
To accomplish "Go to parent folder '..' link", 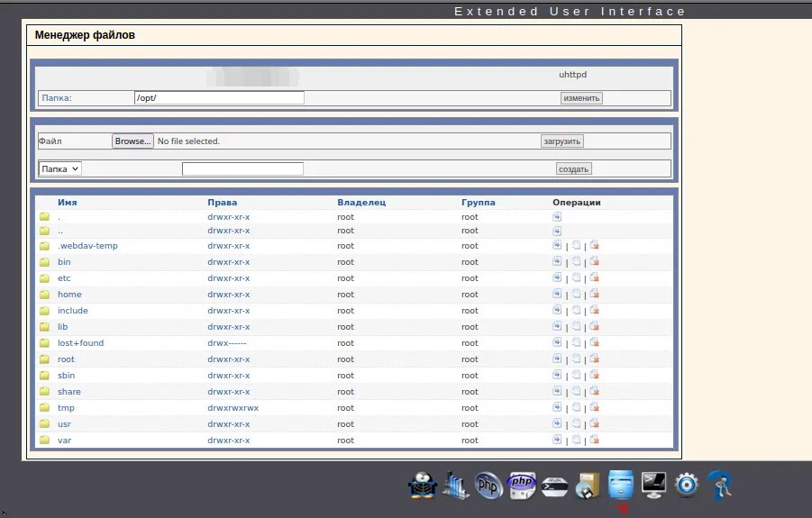I will pos(60,231).
